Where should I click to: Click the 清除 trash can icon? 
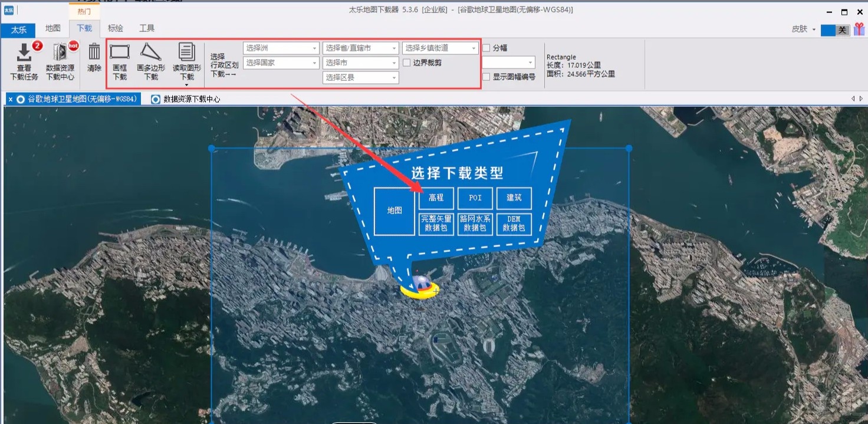pyautogui.click(x=94, y=58)
